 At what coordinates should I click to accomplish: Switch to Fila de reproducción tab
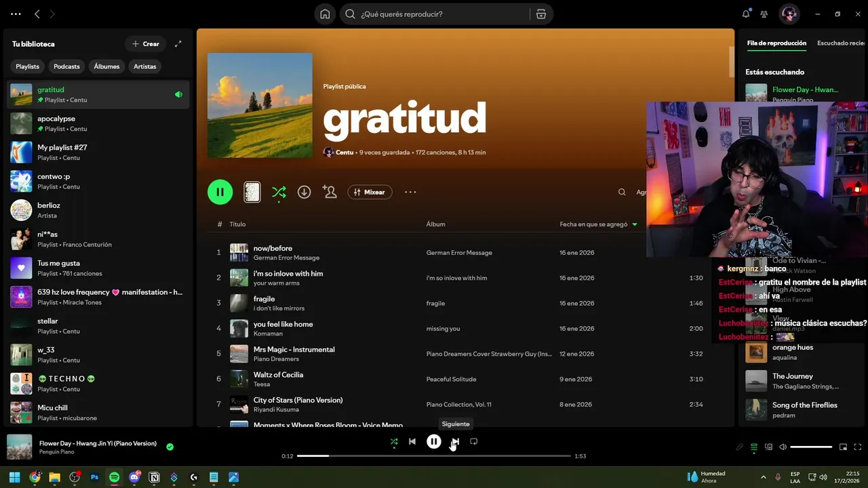click(x=776, y=43)
